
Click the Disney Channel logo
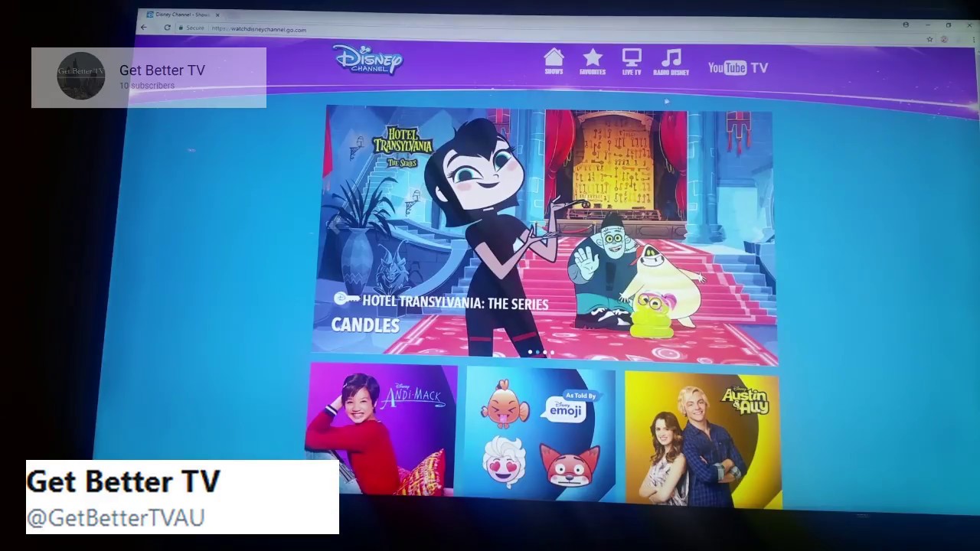pos(367,59)
